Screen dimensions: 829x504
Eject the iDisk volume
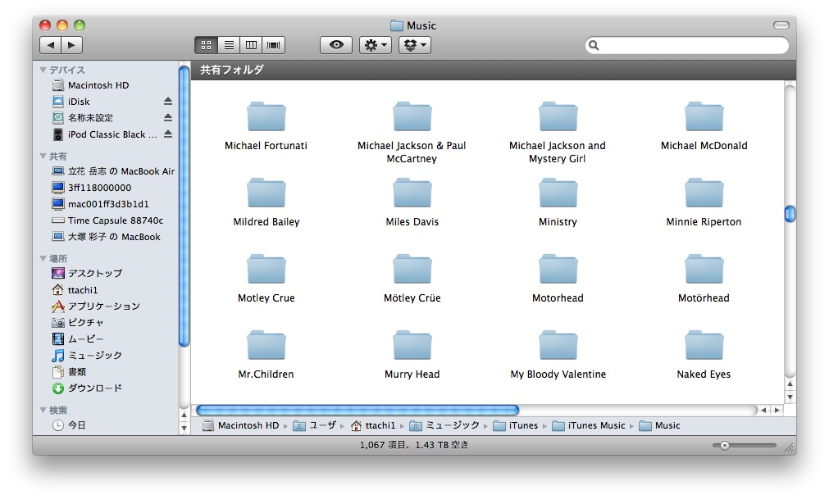(168, 102)
